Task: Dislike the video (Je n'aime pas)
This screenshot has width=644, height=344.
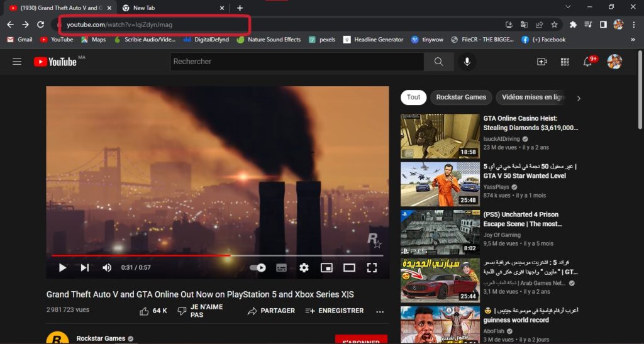Action: point(200,311)
